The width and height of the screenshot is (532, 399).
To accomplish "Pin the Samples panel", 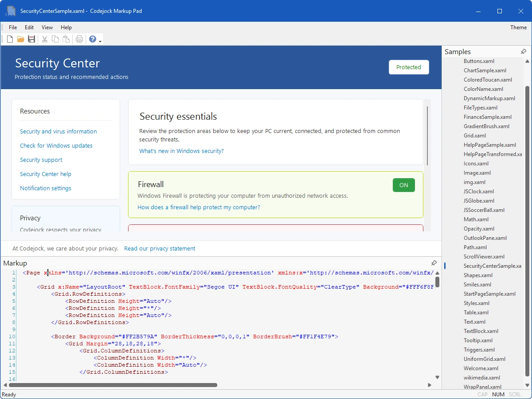I will [524, 52].
